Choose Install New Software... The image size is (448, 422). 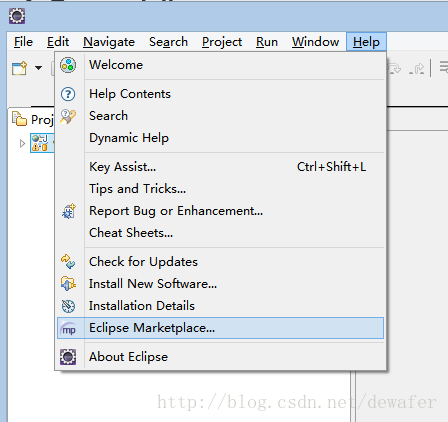tap(220, 284)
